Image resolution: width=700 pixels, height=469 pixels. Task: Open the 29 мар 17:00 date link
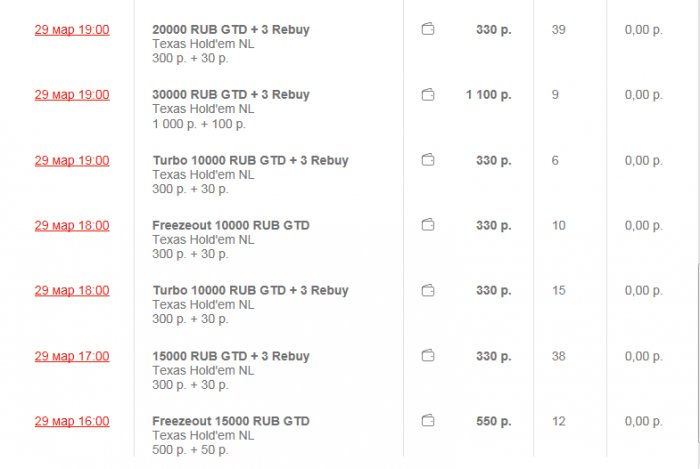pyautogui.click(x=72, y=356)
